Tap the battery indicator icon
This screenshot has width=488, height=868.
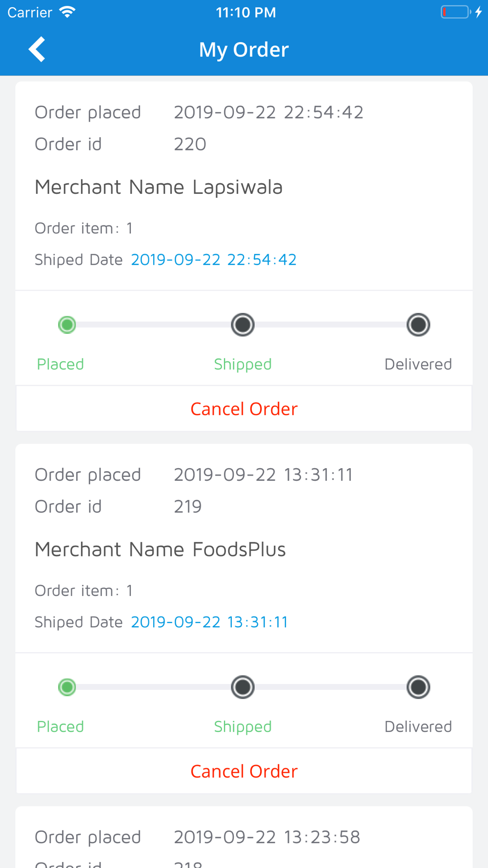tap(455, 12)
